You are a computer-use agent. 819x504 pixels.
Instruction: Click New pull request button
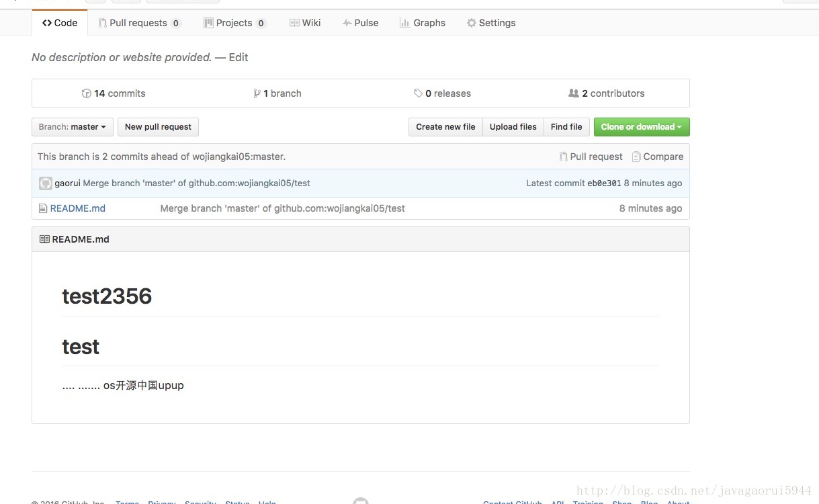click(158, 127)
